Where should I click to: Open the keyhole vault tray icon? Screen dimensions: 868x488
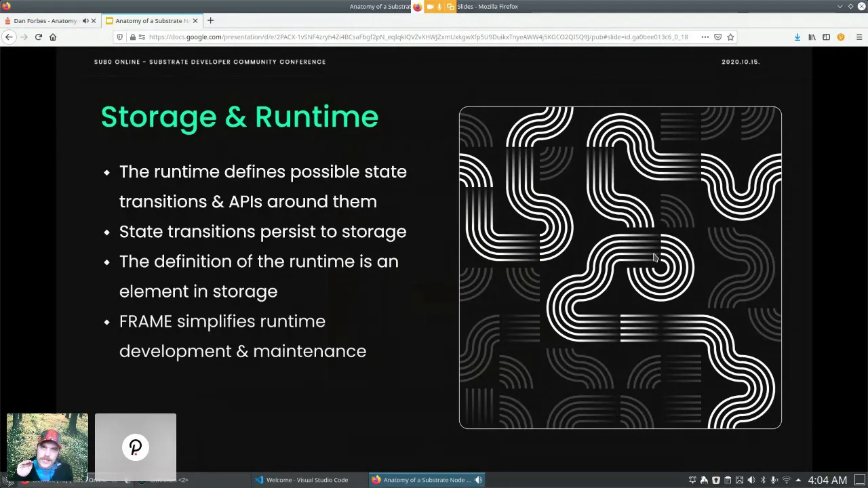[716, 481]
